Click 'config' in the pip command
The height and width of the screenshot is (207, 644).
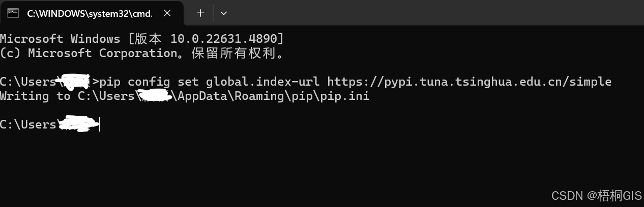coord(149,82)
